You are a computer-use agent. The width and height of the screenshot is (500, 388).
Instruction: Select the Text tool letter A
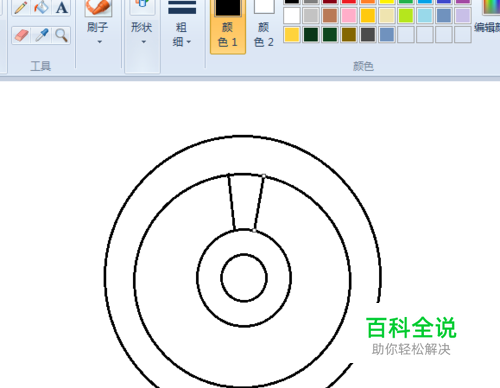point(61,7)
